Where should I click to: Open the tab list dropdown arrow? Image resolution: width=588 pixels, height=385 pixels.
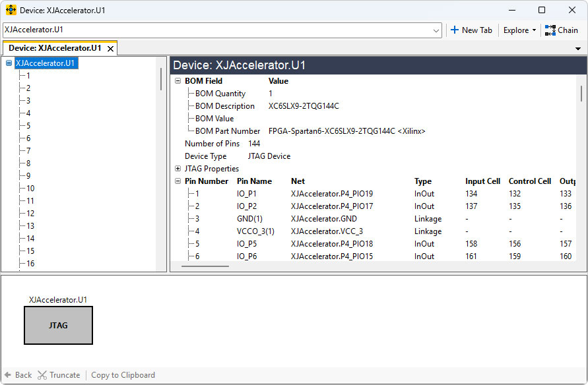578,49
